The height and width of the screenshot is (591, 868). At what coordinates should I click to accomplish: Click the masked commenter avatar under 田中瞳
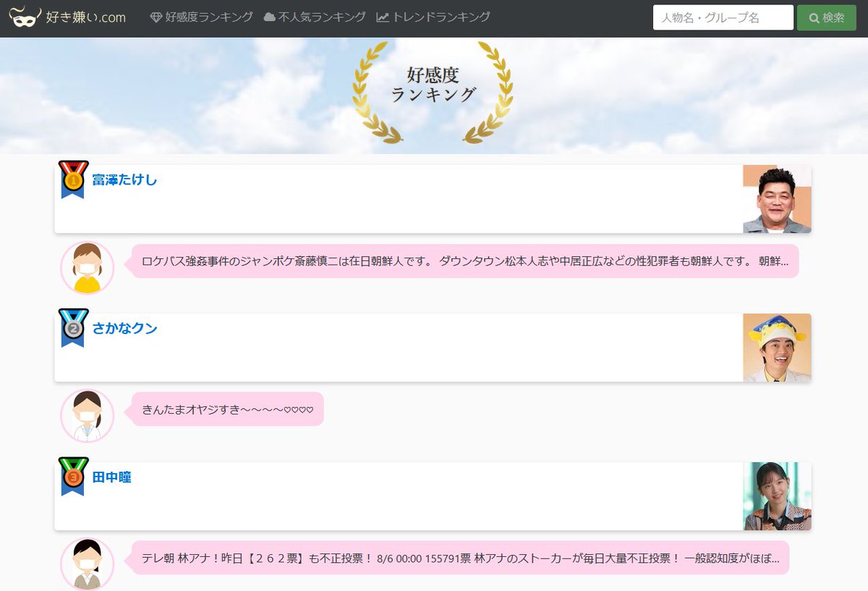(87, 564)
